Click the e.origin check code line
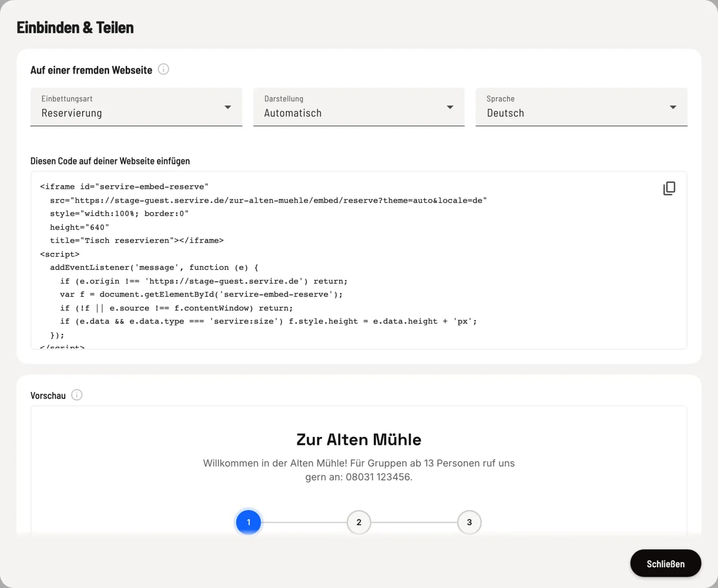Screen dimensions: 718x588 coord(204,281)
